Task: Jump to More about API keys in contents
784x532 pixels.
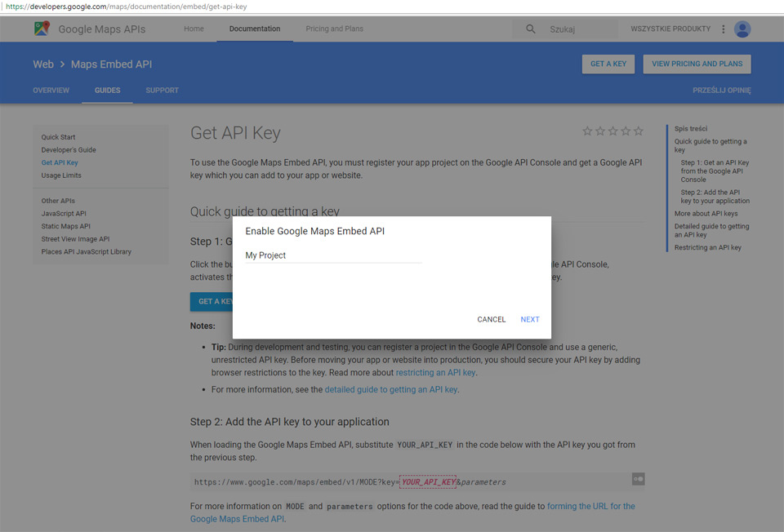Action: (706, 213)
